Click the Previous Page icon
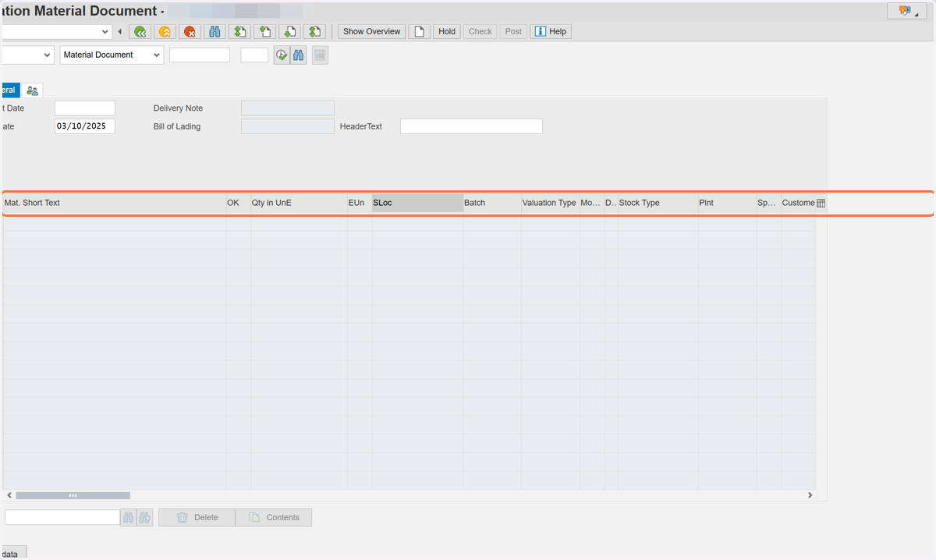Image resolution: width=936 pixels, height=560 pixels. [264, 32]
